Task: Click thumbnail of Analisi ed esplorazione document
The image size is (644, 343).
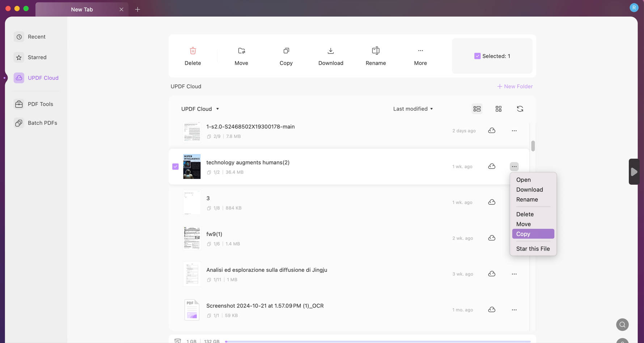Action: coord(192,274)
